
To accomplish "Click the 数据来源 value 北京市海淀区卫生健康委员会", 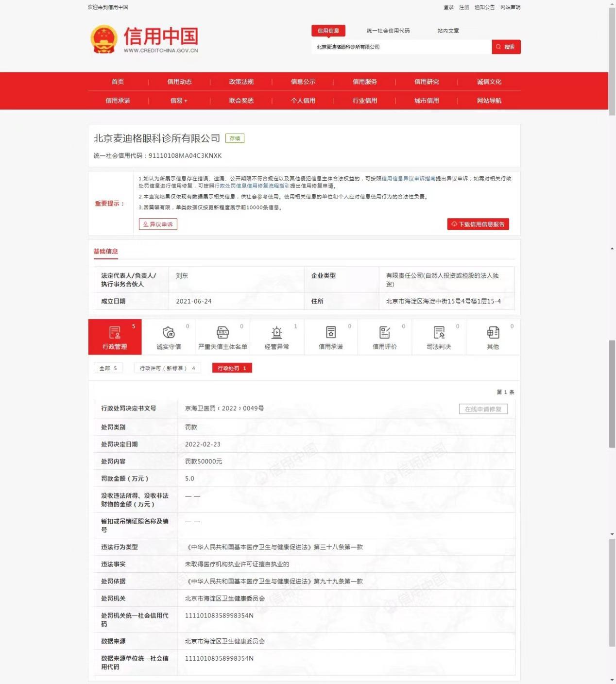I will (x=225, y=641).
